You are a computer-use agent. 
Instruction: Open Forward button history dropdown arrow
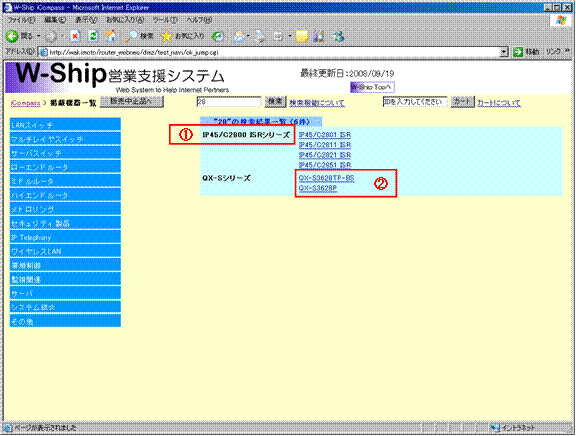[62, 36]
